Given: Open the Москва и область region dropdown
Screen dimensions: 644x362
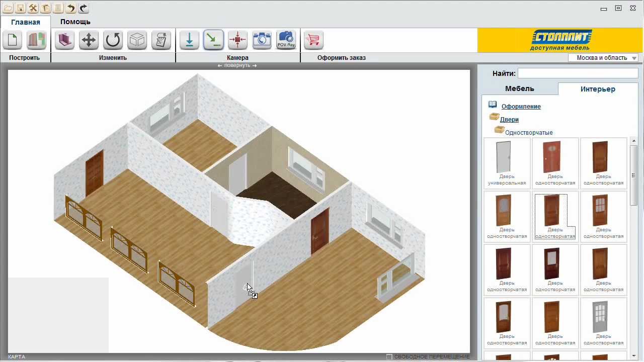Looking at the screenshot, I should point(603,58).
